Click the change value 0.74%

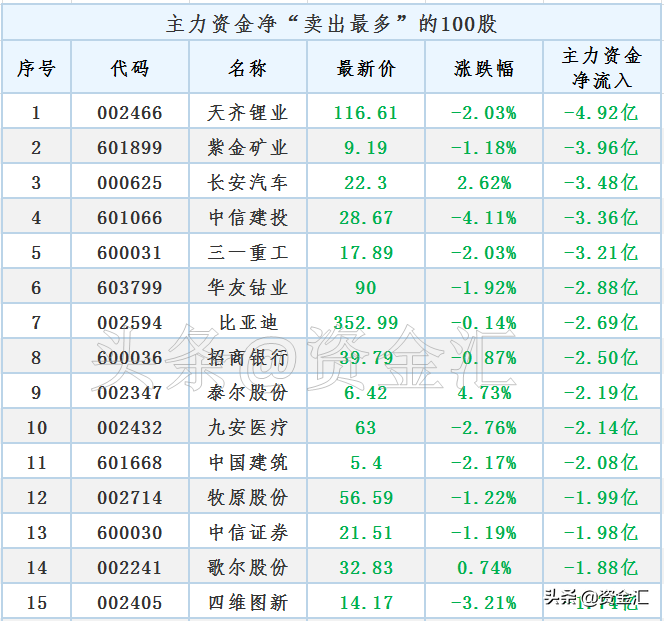[x=484, y=568]
